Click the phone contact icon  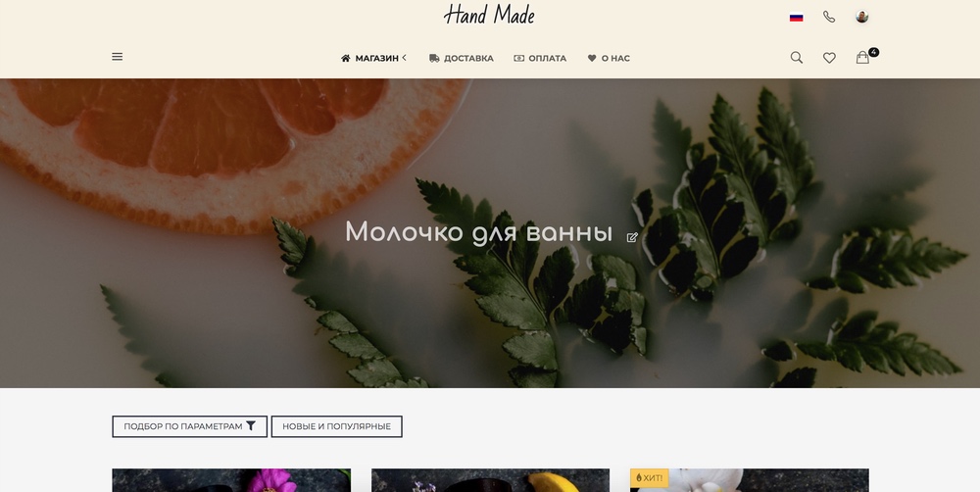(x=829, y=17)
